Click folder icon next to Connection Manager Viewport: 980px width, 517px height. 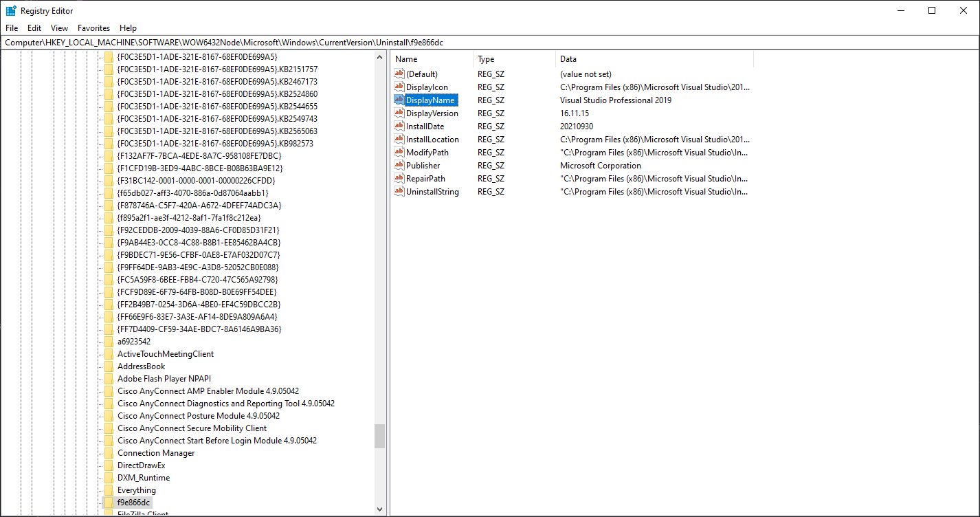(x=109, y=453)
